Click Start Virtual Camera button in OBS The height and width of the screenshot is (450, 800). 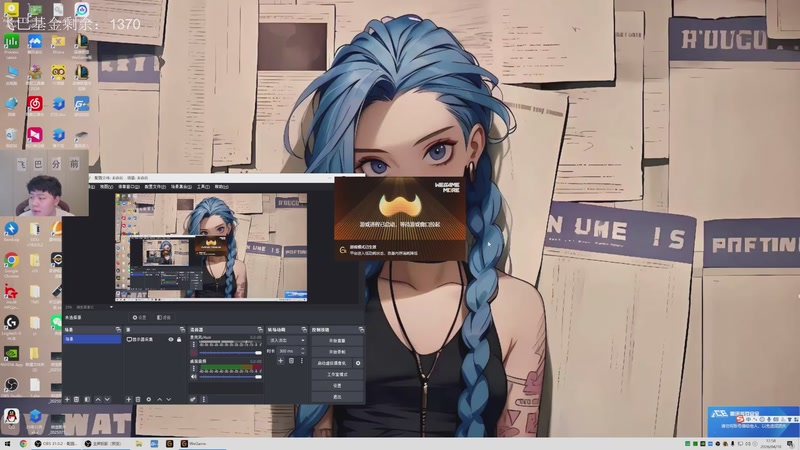pos(332,363)
